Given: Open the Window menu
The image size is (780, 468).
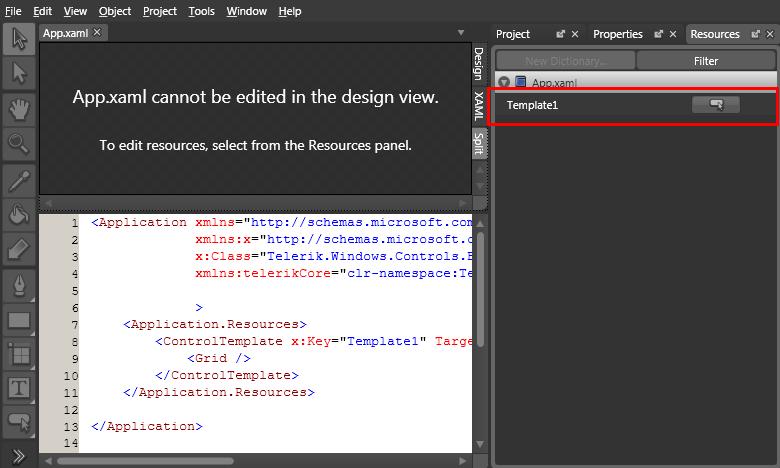Looking at the screenshot, I should pos(247,11).
